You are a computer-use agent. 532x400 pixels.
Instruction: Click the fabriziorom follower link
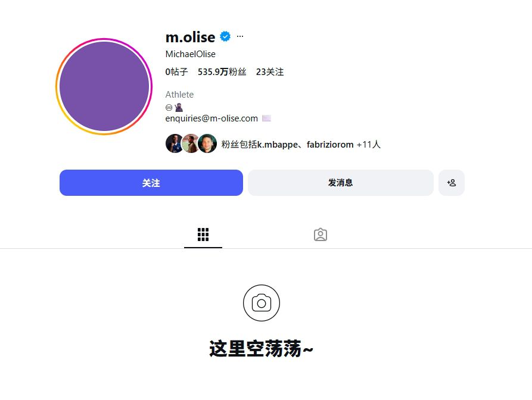click(330, 145)
